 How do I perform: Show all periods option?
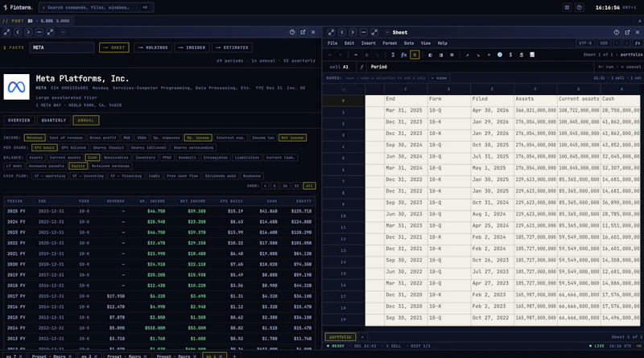click(309, 186)
